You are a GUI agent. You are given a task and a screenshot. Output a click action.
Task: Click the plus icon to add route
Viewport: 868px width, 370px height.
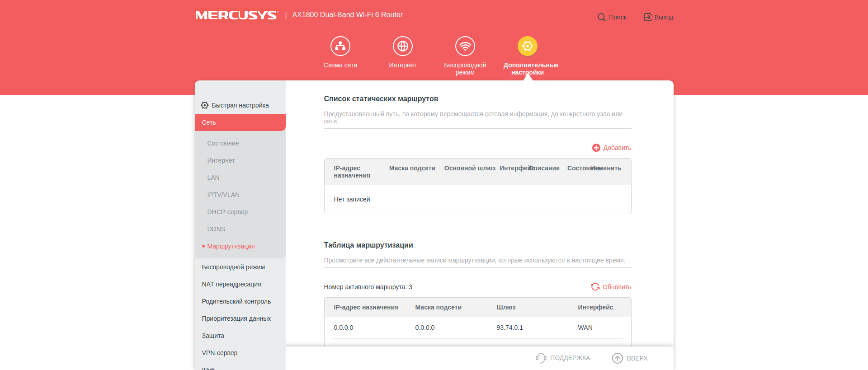pos(596,148)
